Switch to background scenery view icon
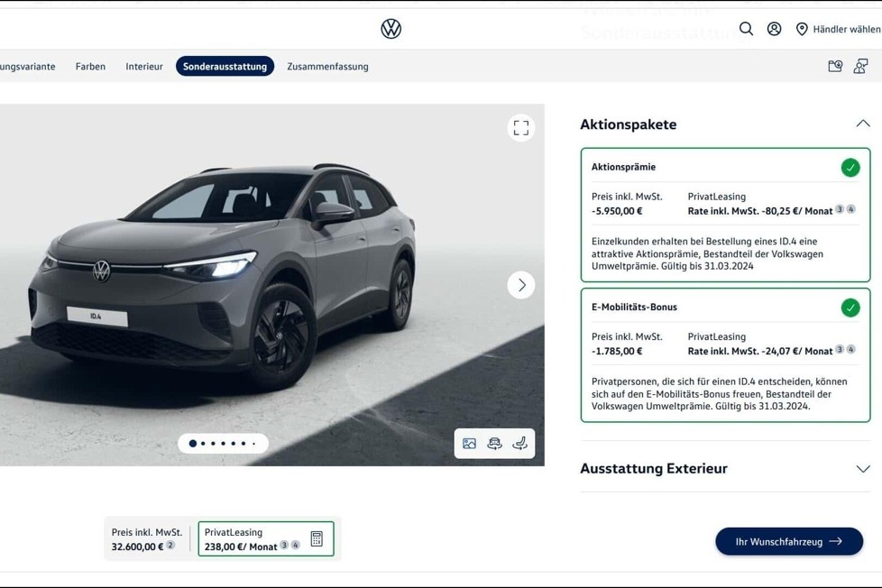882x588 pixels. coord(469,444)
